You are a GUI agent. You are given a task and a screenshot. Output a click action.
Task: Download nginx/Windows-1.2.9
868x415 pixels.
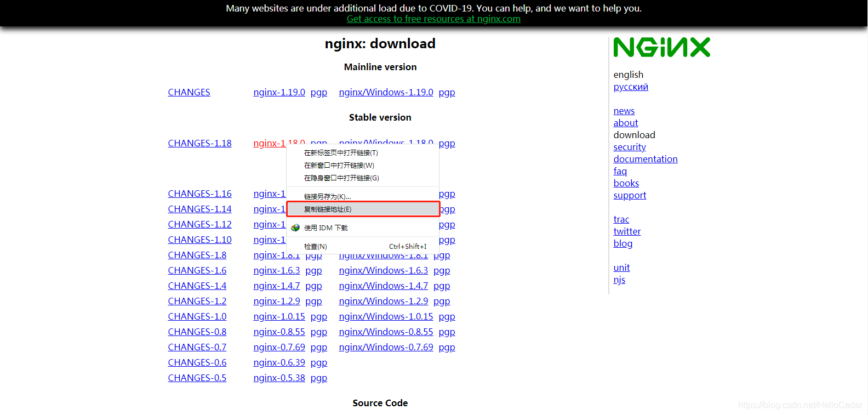coord(384,301)
